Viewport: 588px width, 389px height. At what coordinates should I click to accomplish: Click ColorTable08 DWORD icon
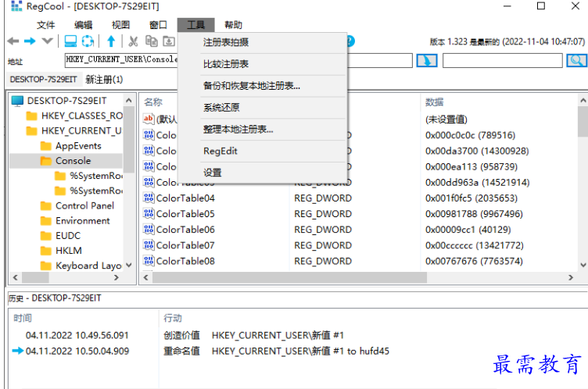point(149,260)
